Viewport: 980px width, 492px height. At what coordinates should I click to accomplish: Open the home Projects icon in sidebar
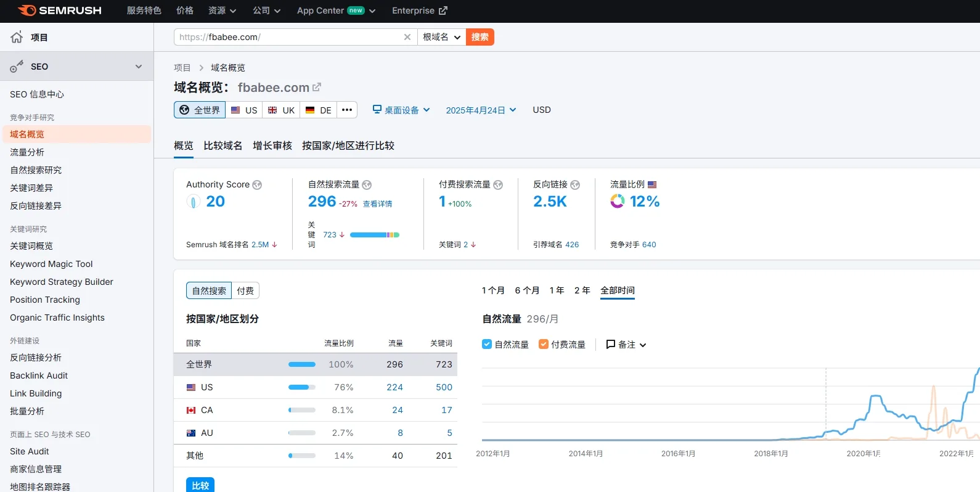coord(17,37)
